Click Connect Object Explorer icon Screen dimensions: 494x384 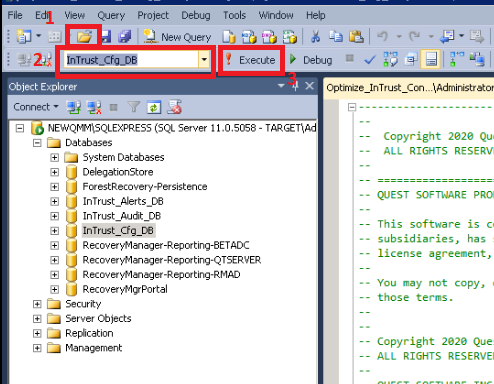(x=74, y=107)
